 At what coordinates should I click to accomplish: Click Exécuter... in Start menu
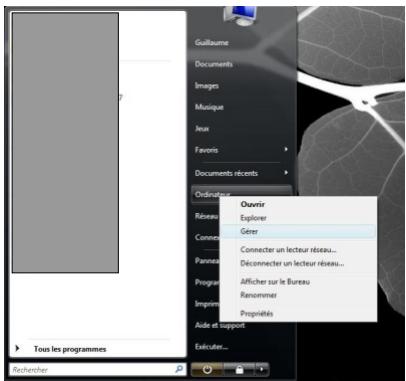pos(211,347)
